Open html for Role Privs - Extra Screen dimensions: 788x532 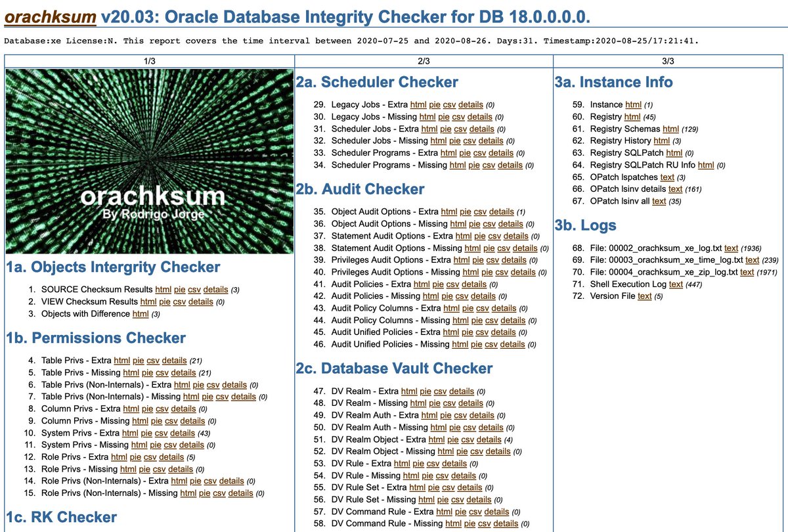click(119, 456)
